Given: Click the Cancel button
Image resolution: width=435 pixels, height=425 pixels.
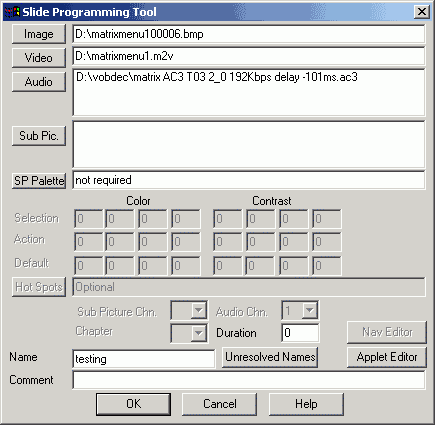Looking at the screenshot, I should click(x=220, y=404).
